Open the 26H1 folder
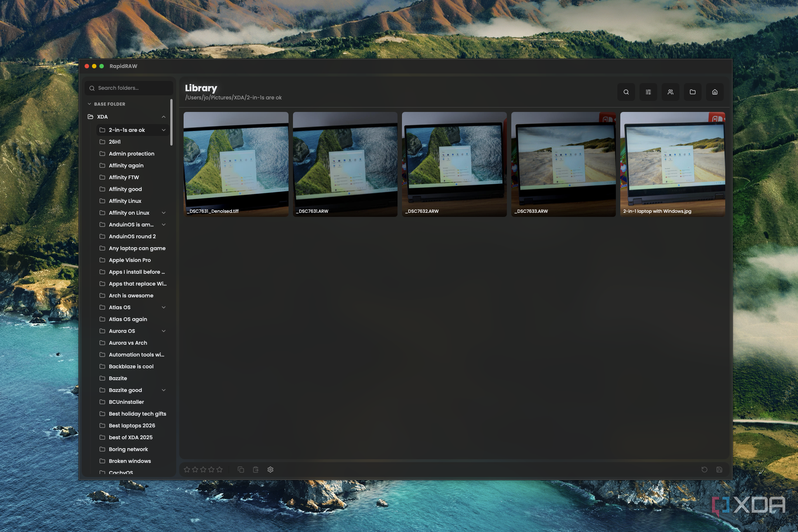 [133, 142]
